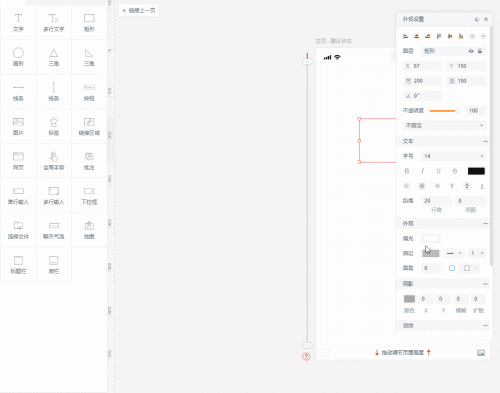Select the 下拉框 dropdown box component

coord(89,195)
